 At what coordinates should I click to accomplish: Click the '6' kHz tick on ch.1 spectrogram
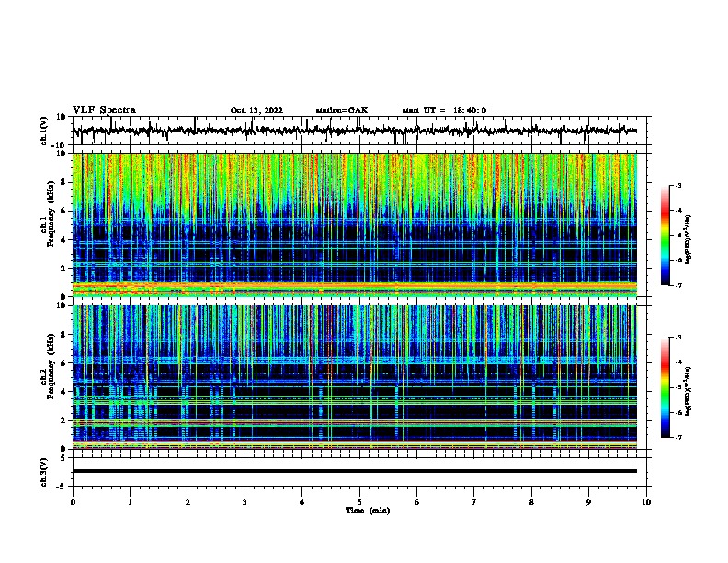pyautogui.click(x=64, y=211)
